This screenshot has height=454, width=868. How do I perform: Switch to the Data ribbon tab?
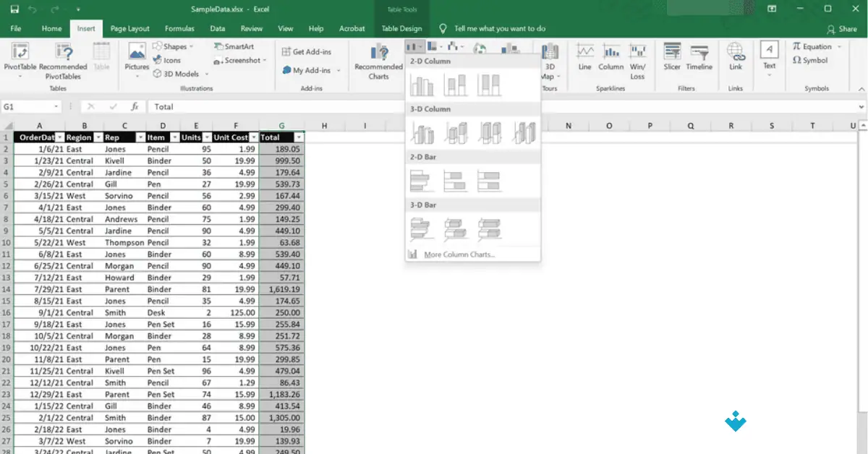point(217,29)
